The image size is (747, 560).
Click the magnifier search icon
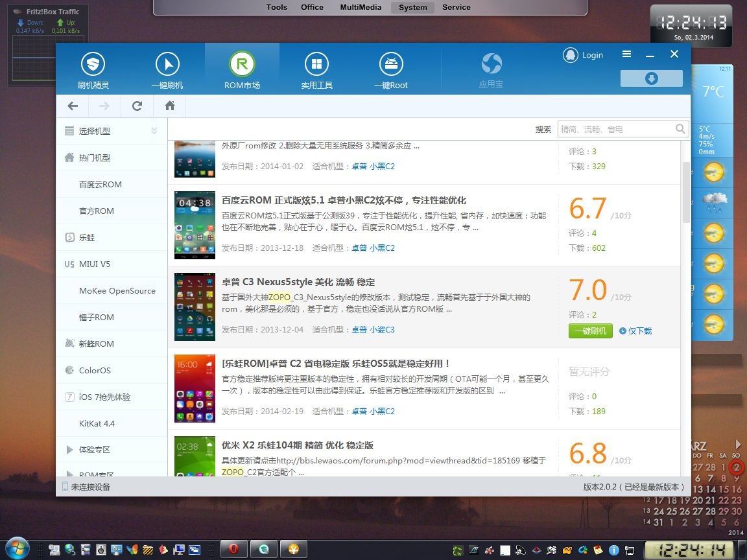(x=680, y=129)
